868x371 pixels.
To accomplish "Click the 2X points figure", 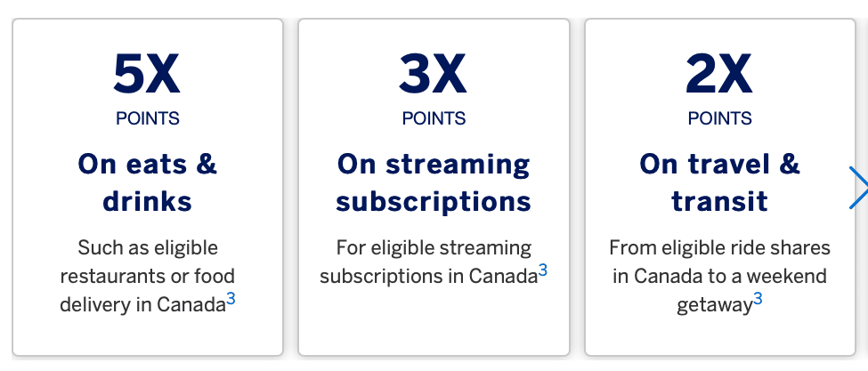I will coord(719,75).
